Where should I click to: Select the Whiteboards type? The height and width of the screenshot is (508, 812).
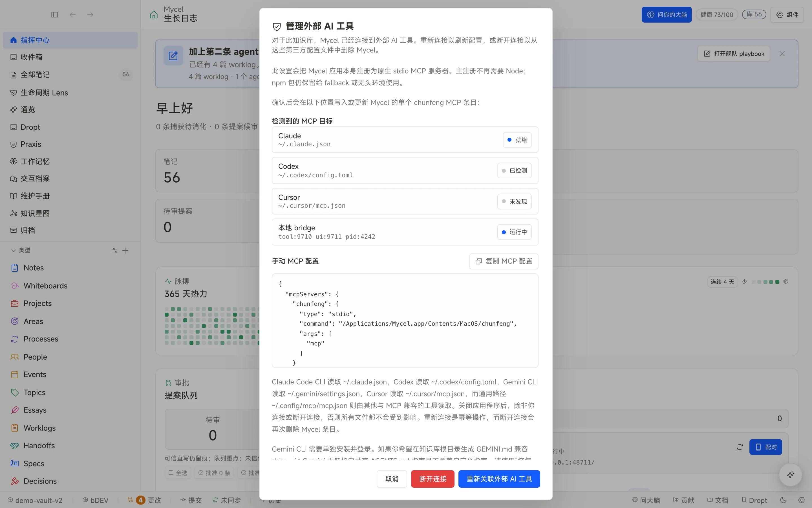pos(70,286)
